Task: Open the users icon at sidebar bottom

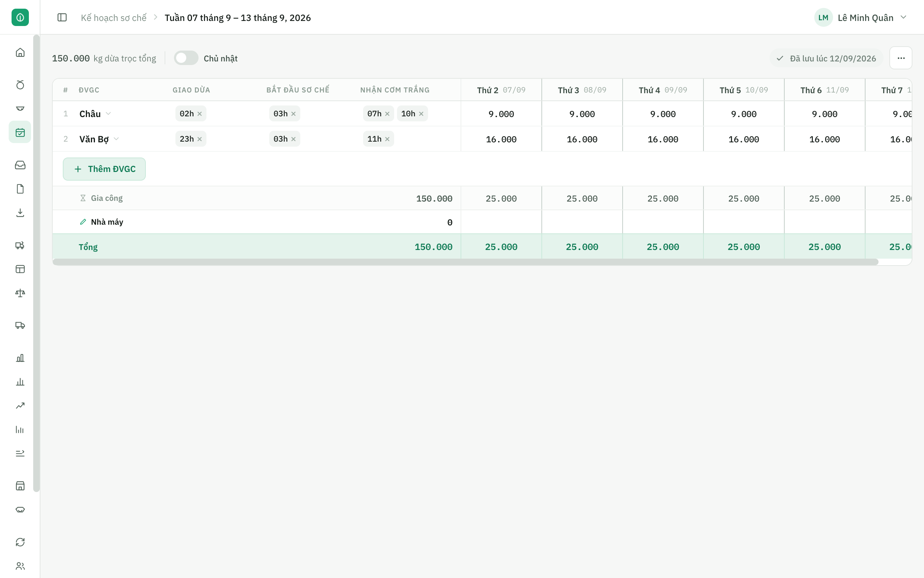Action: (x=20, y=566)
